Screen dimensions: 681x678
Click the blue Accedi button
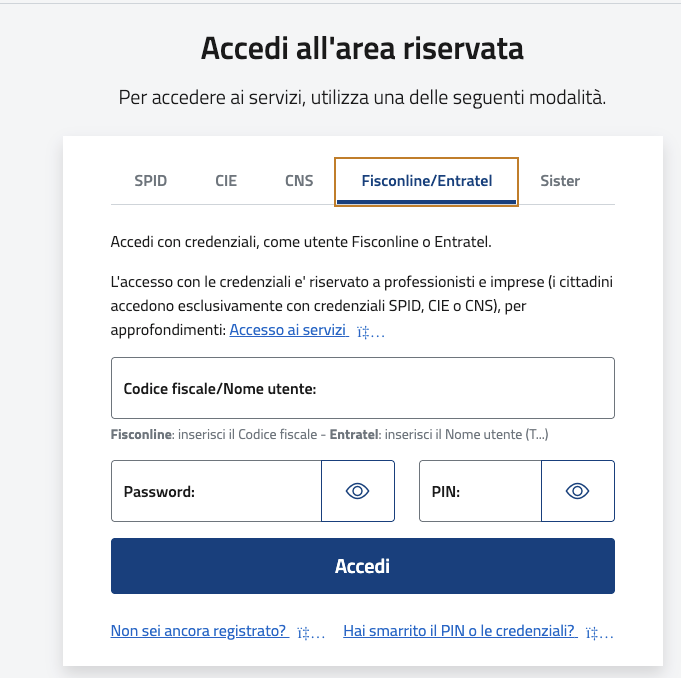[363, 566]
